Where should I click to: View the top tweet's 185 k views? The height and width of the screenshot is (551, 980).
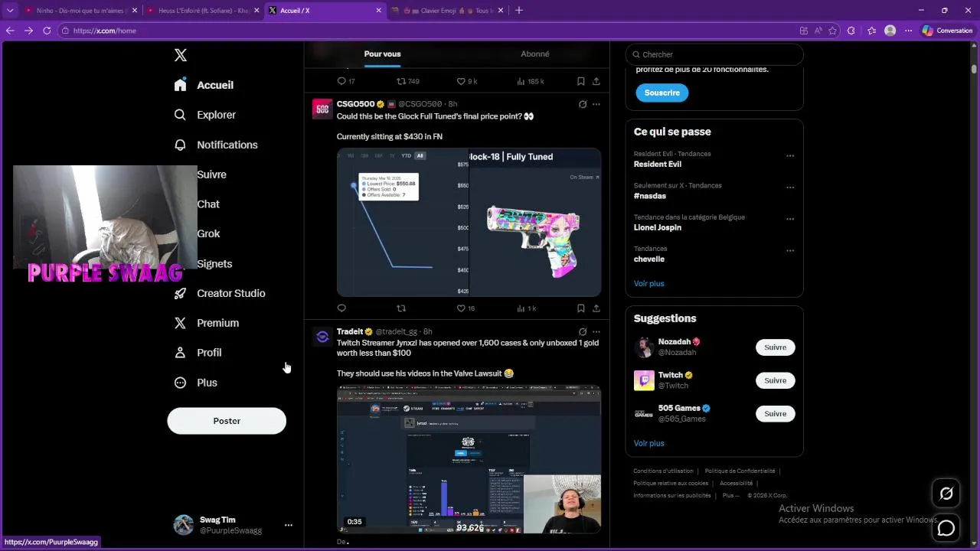coord(530,81)
